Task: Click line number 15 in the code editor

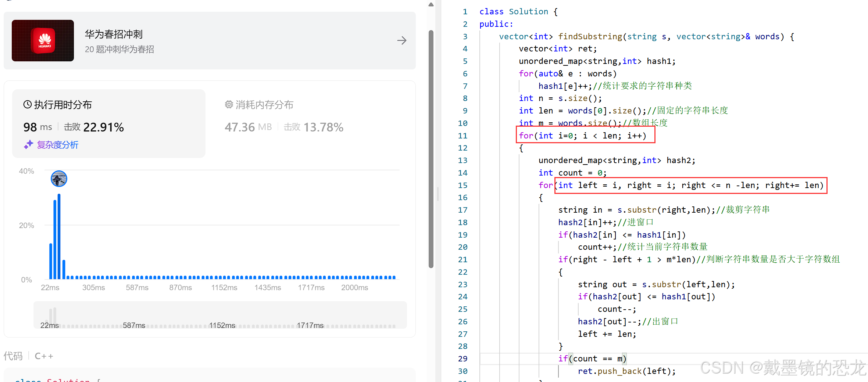Action: tap(462, 185)
